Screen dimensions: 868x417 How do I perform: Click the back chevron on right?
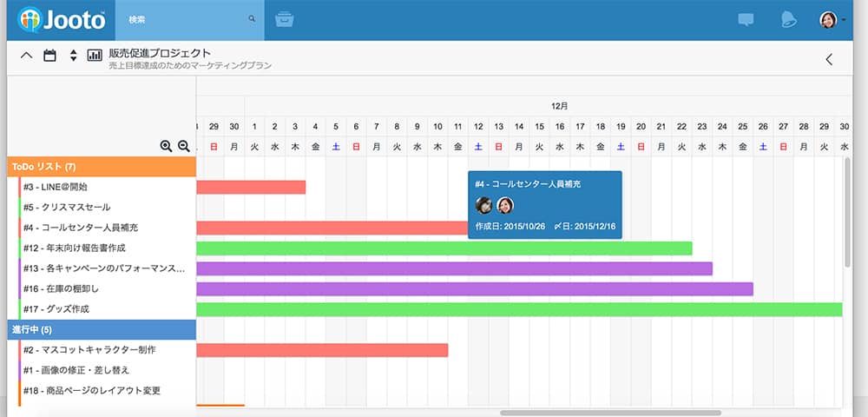click(x=829, y=59)
